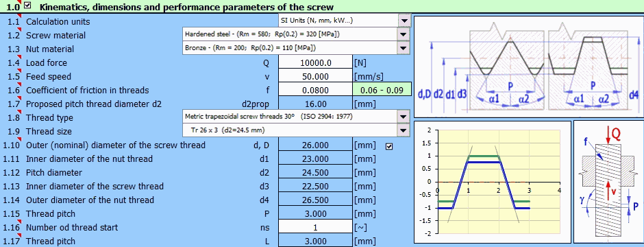Viewport: 644px width, 247px height.
Task: Click the screw inner diameter 22.500 cell
Action: coord(315,186)
